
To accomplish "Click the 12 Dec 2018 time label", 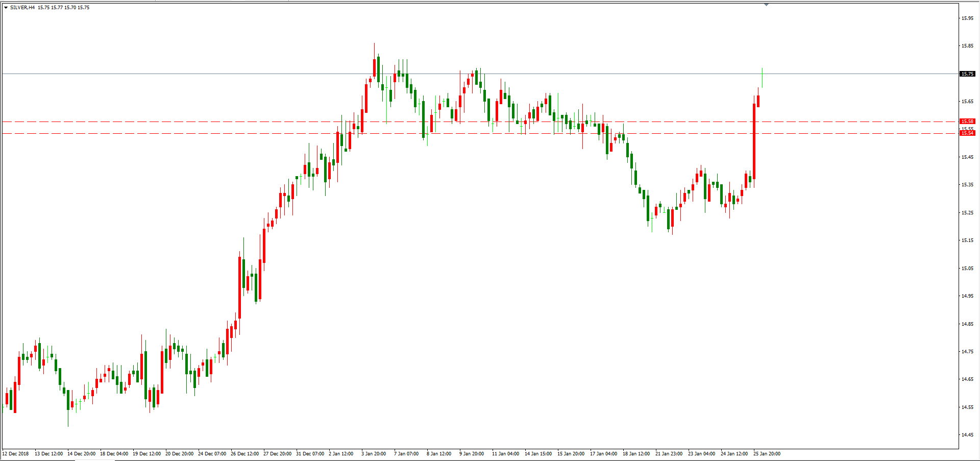I will point(16,454).
